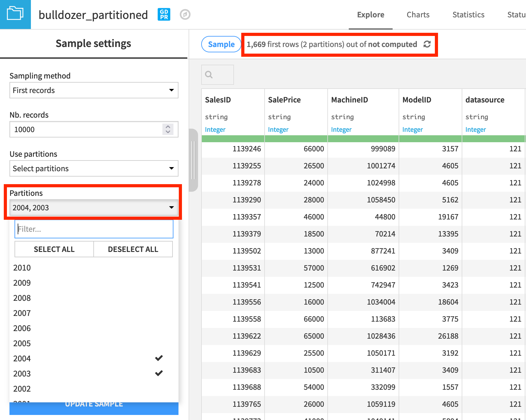Open the SalesID column header
526x420 pixels.
click(x=218, y=100)
